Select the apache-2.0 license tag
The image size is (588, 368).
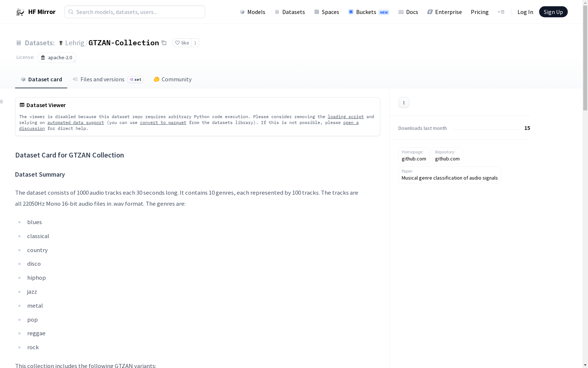coord(57,57)
